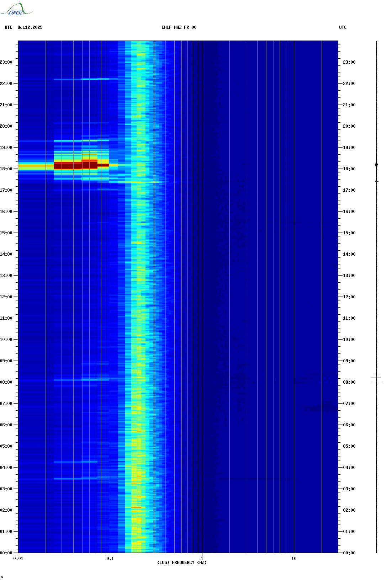Viewport: 392px width, 581px height.
Task: Click the left axis 23:00 time label
Action: (x=6, y=62)
